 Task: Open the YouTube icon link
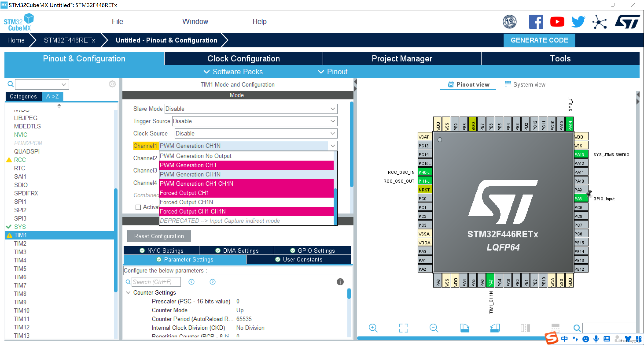557,22
